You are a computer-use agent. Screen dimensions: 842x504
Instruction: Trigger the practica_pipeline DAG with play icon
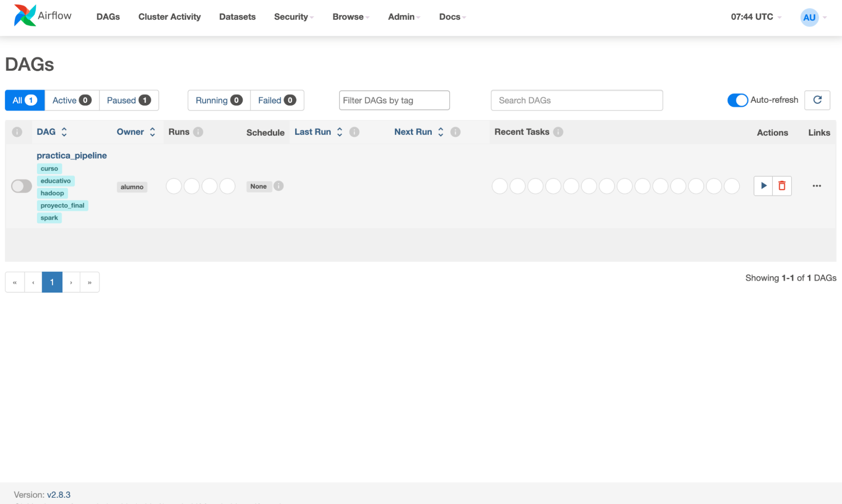pyautogui.click(x=763, y=186)
